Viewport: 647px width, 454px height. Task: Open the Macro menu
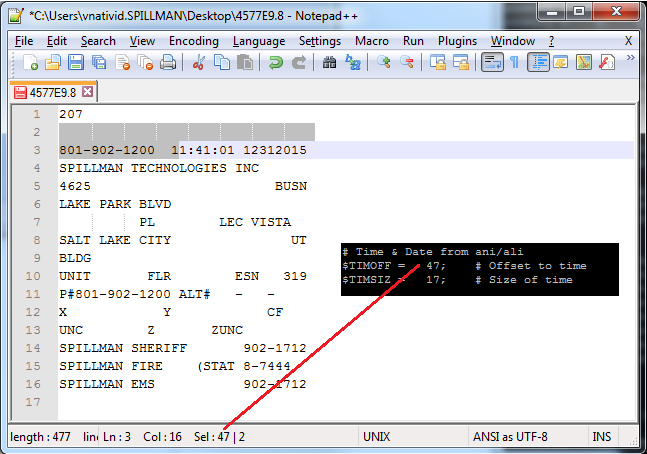(372, 41)
